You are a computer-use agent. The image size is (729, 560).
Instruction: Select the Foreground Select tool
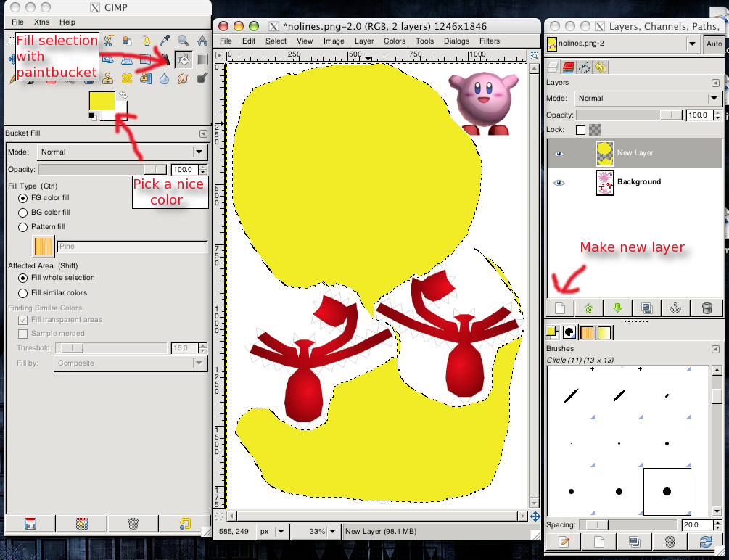pyautogui.click(x=126, y=41)
